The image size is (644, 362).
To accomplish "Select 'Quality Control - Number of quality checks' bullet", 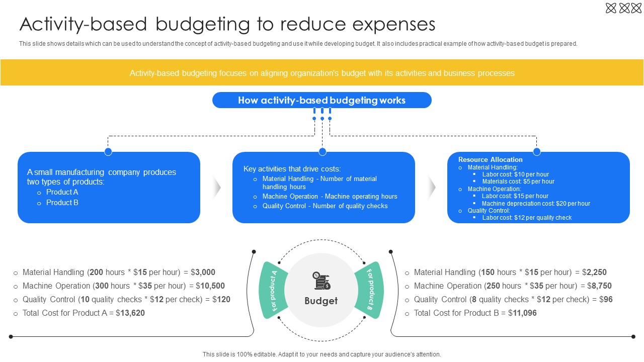I will [x=325, y=206].
